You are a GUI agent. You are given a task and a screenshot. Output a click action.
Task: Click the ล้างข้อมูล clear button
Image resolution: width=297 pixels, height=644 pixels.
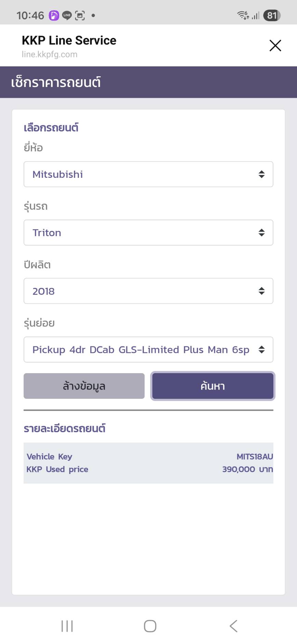click(84, 386)
